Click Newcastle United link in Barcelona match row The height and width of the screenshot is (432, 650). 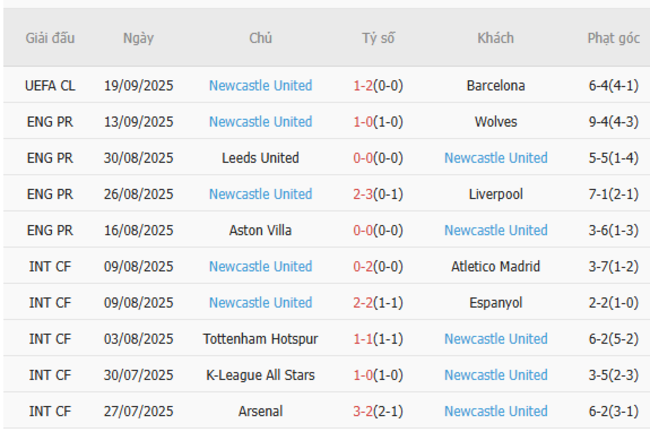coord(260,86)
